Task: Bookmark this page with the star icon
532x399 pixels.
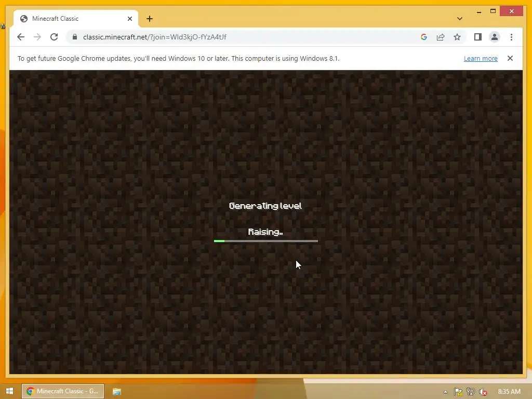Action: pos(457,37)
